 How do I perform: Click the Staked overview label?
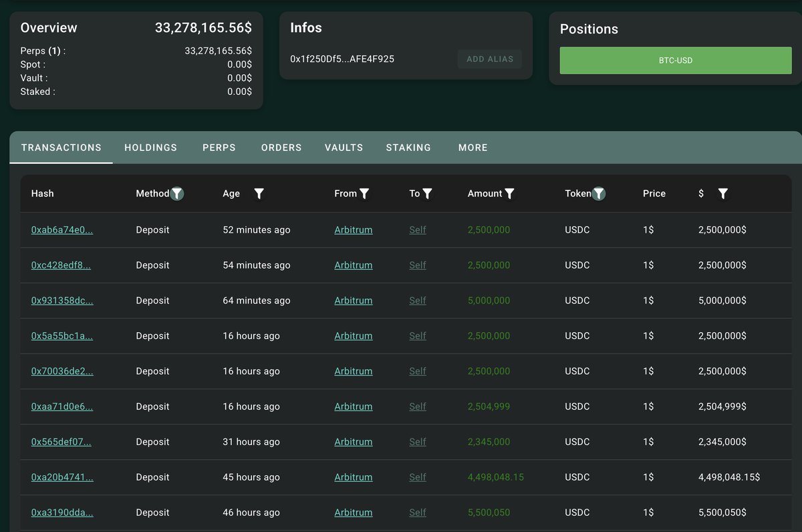click(38, 92)
